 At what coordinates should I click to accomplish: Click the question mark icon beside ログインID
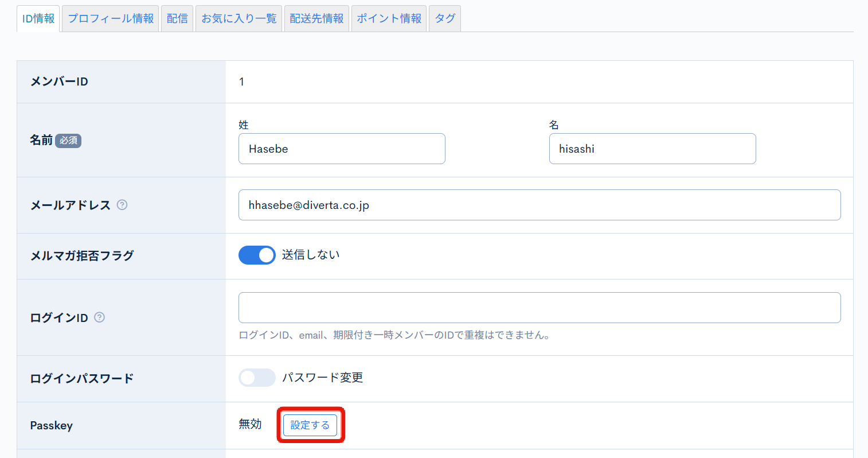pyautogui.click(x=99, y=317)
